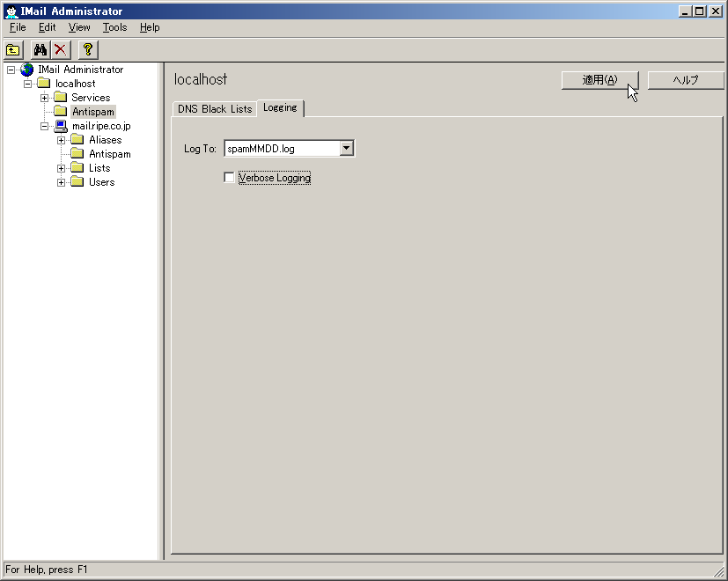This screenshot has width=728, height=581.
Task: Expand the Services tree node
Action: pyautogui.click(x=44, y=98)
